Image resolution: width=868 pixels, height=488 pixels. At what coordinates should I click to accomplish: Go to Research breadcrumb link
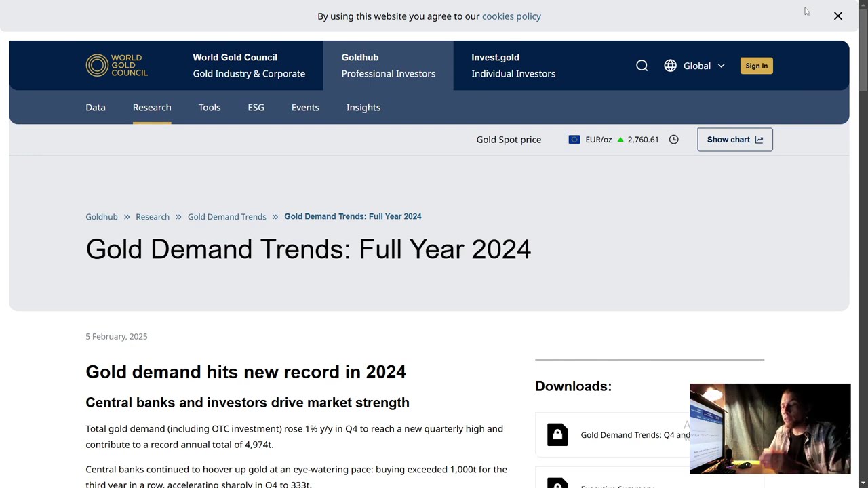153,216
